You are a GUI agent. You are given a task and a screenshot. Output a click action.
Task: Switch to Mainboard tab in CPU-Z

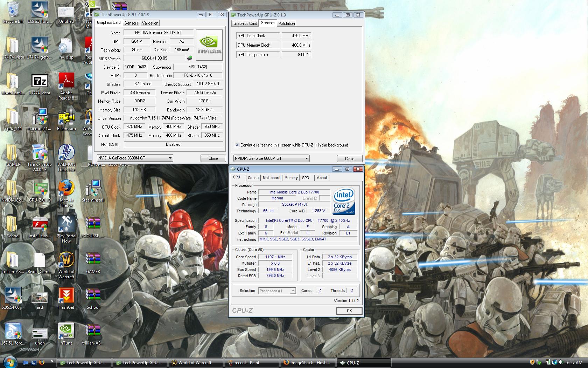[272, 178]
